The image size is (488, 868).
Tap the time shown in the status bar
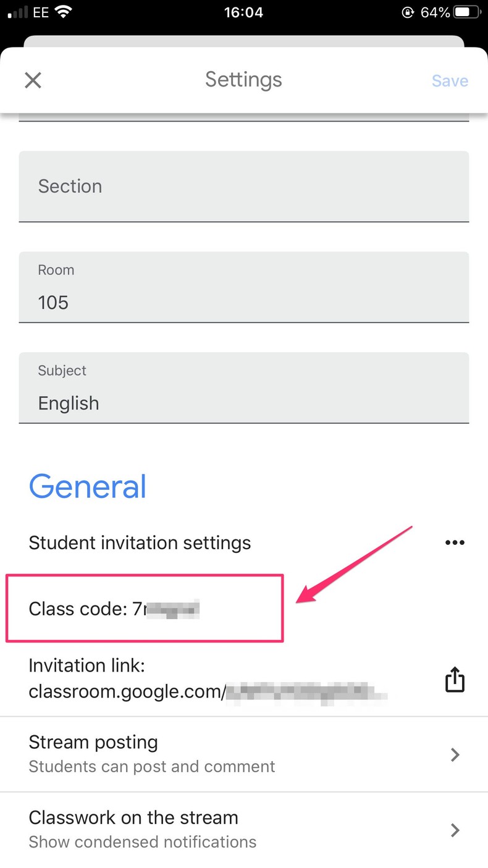(x=243, y=12)
